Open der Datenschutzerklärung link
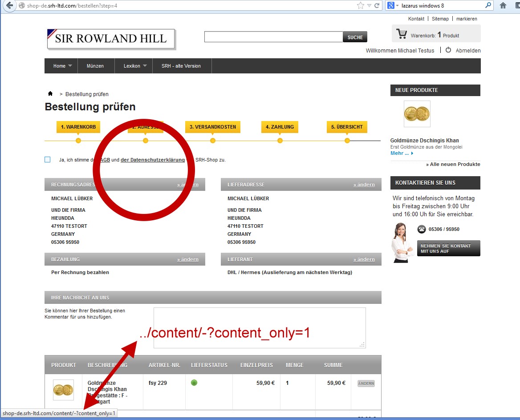Image resolution: width=520 pixels, height=420 pixels. (153, 160)
